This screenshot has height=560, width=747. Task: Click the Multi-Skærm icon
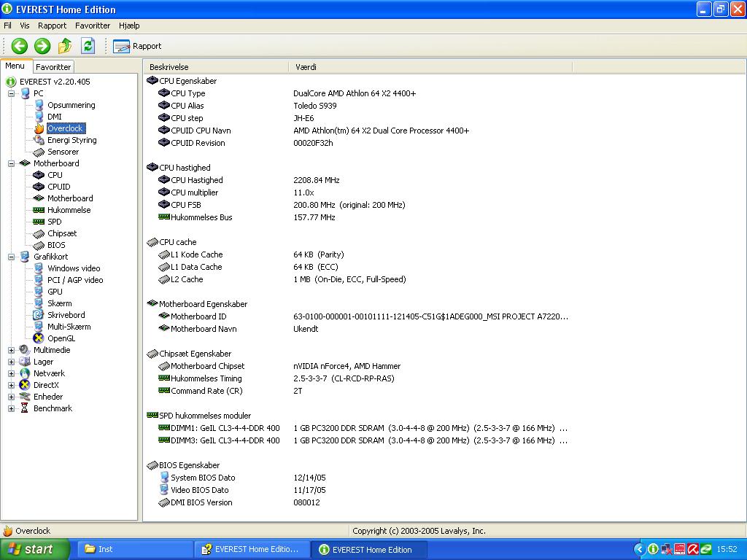point(39,327)
